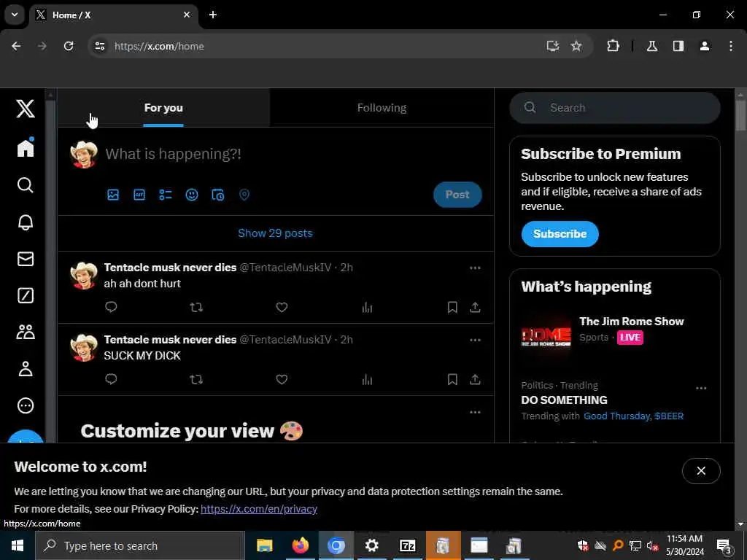Screen dimensions: 747x560
Task: Open the Chrome extensions puzzle icon
Action: click(613, 46)
